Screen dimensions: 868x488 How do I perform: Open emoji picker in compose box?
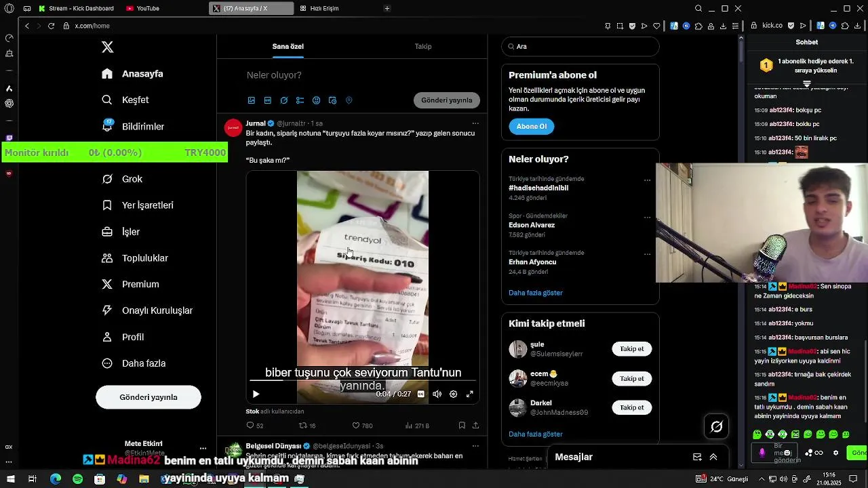click(316, 100)
